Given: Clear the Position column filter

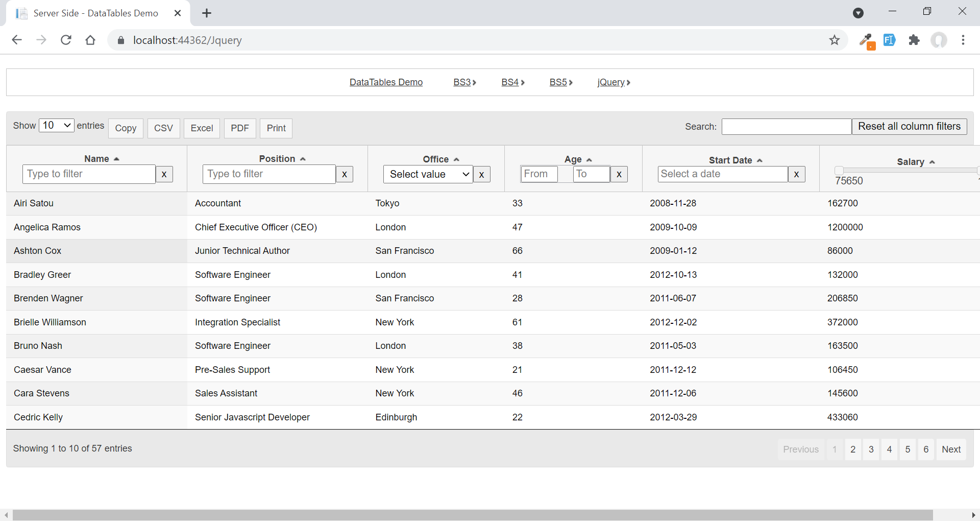Looking at the screenshot, I should pos(345,174).
